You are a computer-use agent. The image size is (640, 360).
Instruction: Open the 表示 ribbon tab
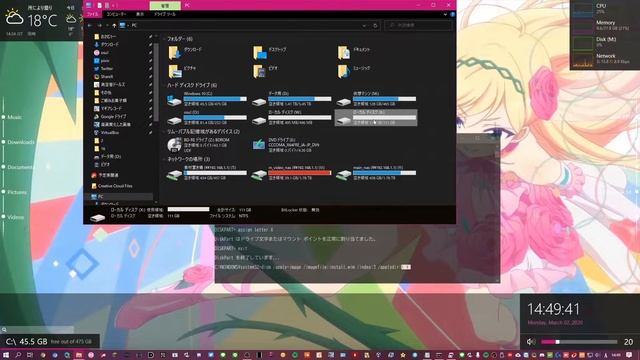coord(140,14)
